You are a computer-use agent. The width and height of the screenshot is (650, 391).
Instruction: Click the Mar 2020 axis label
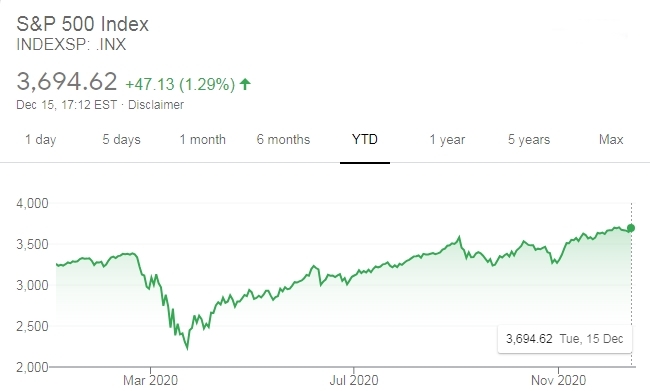[x=150, y=380]
